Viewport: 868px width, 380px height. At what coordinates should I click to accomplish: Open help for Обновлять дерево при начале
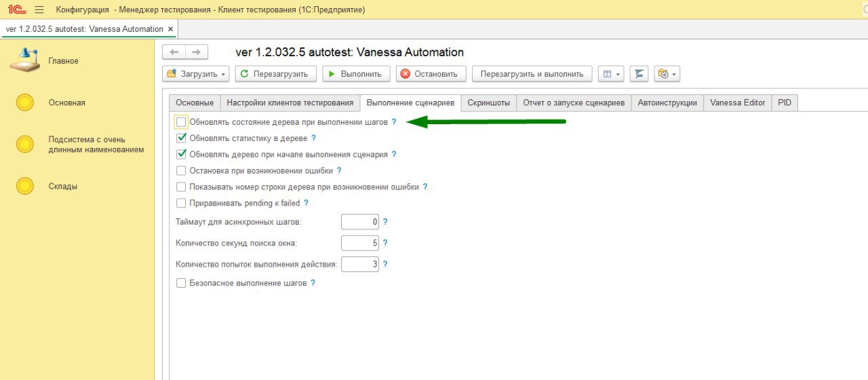point(394,155)
